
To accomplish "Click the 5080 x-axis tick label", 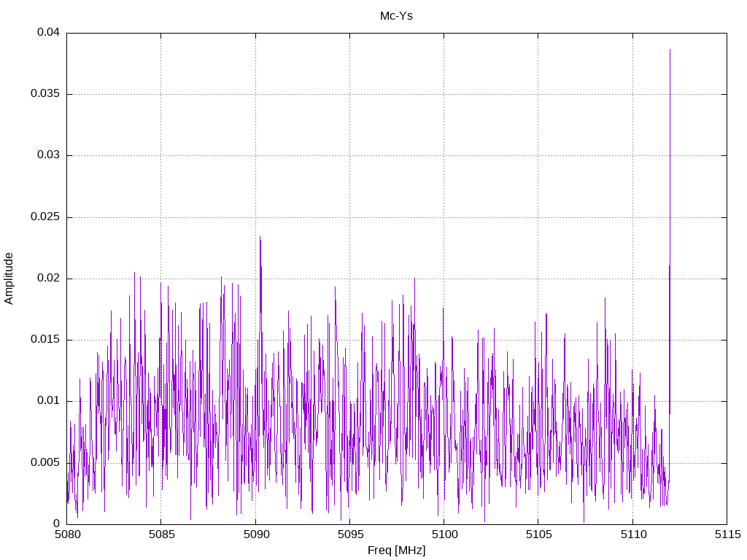I will click(67, 534).
